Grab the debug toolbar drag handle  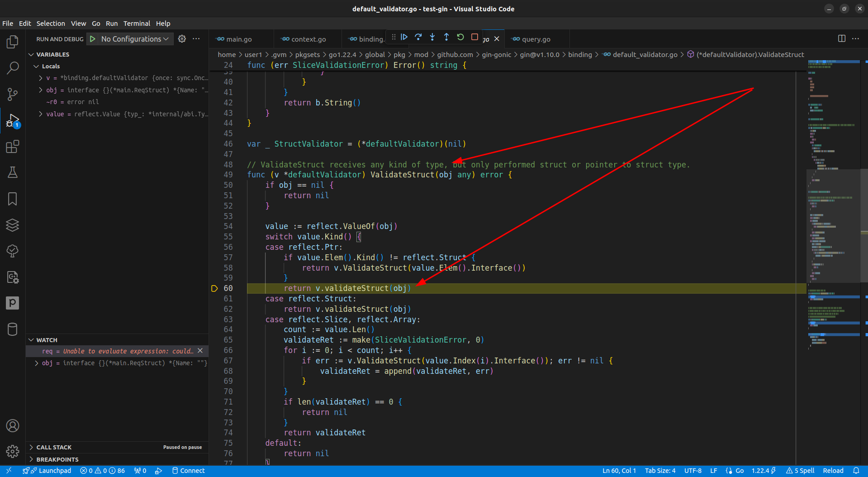pyautogui.click(x=394, y=37)
